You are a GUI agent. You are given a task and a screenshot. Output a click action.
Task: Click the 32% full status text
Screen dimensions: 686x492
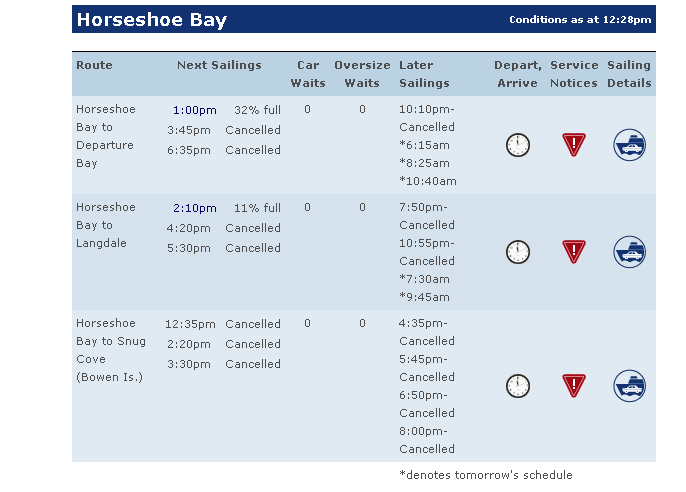tap(257, 110)
